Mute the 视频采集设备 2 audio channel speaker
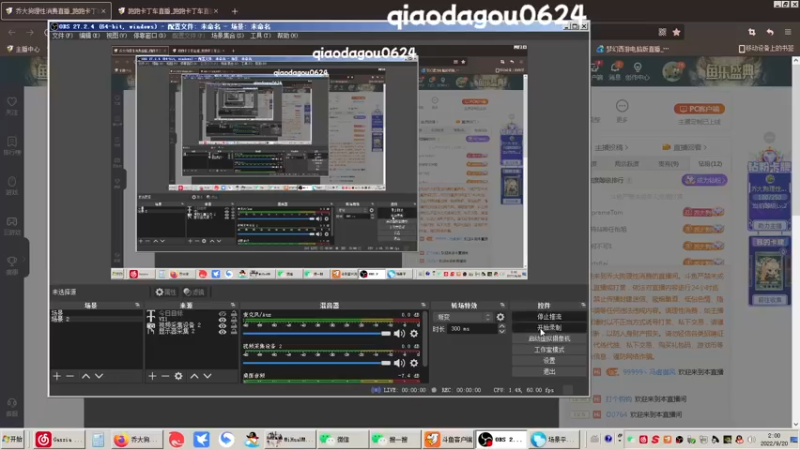Screen dimensions: 800x450 pos(399,363)
